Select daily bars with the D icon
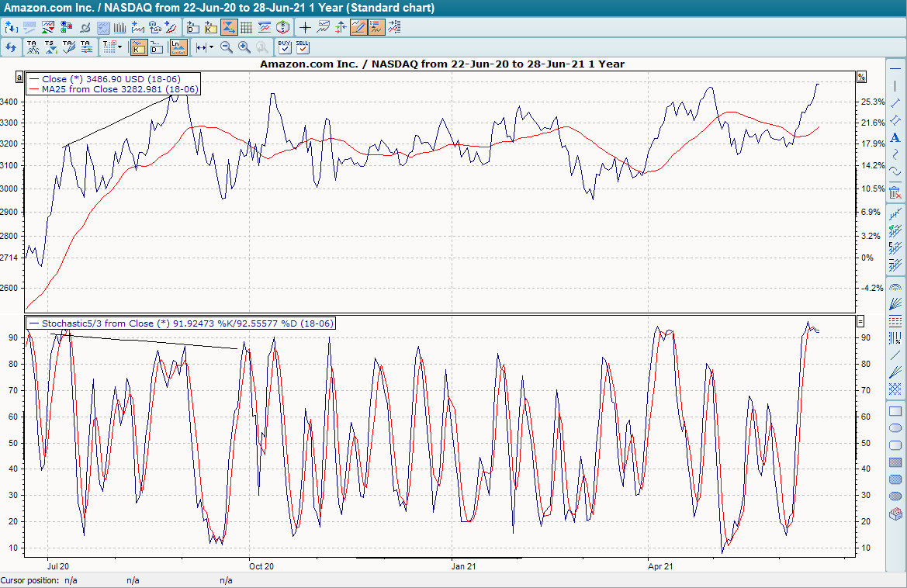907x588 pixels. coord(155,47)
